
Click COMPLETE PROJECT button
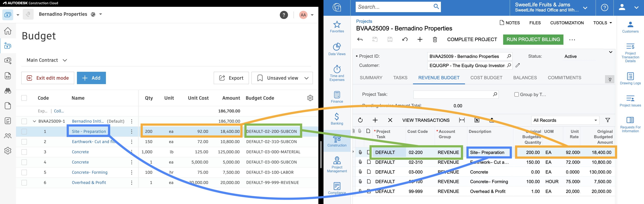point(472,39)
